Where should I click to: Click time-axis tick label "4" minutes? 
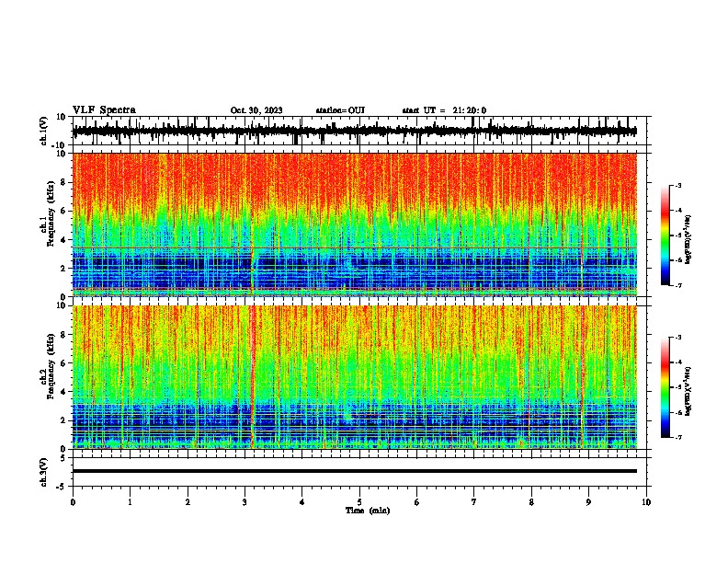coord(301,502)
